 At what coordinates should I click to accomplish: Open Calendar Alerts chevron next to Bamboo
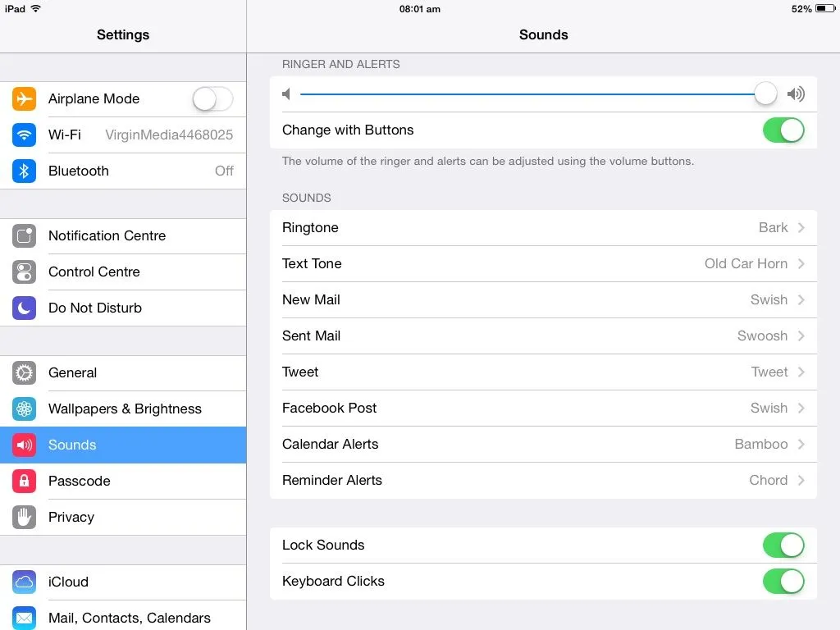(x=801, y=445)
